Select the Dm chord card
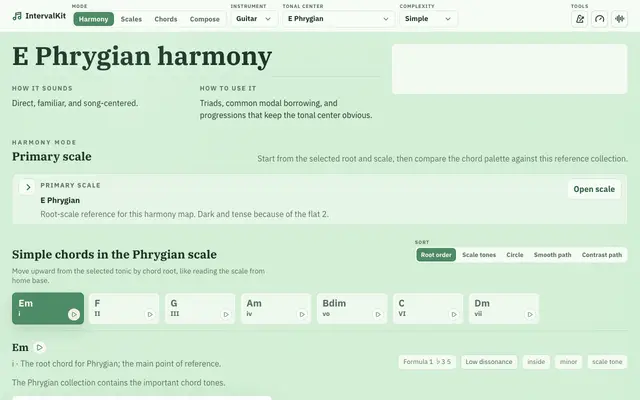640x400 pixels. (504, 309)
